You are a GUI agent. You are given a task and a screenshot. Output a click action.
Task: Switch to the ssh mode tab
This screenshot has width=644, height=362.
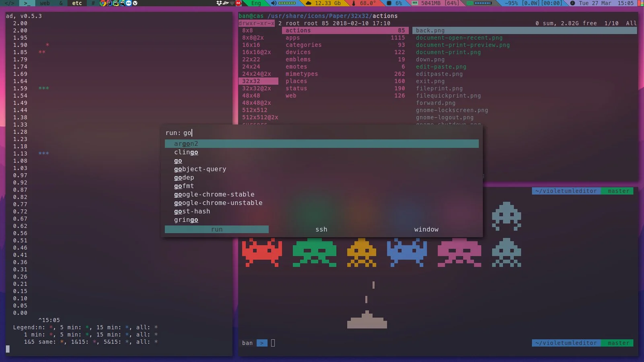[x=321, y=229]
